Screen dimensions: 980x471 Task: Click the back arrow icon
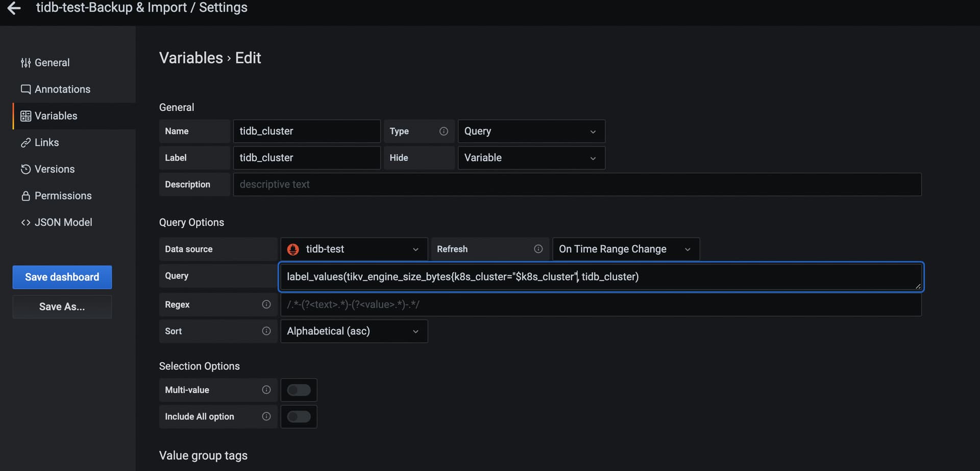14,8
